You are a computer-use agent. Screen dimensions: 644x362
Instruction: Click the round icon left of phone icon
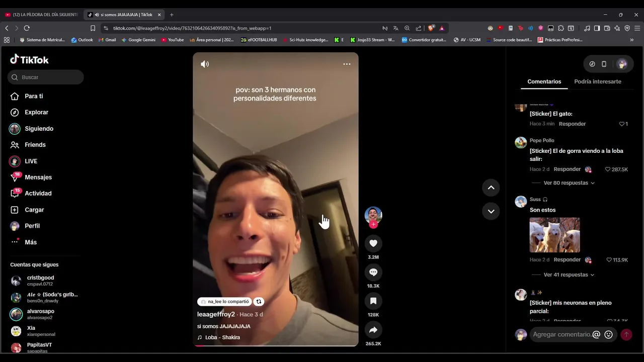click(592, 64)
